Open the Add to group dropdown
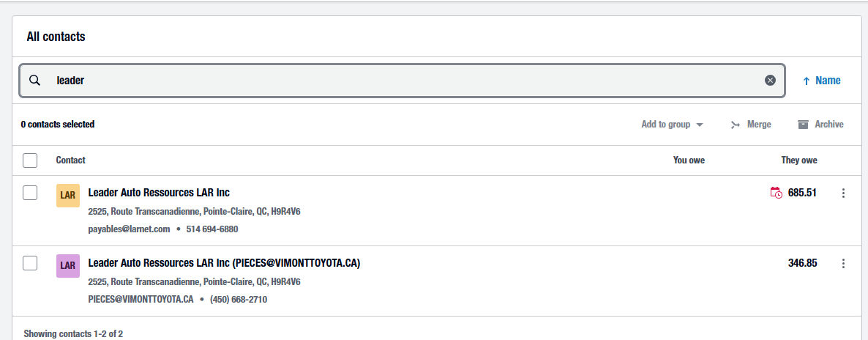The width and height of the screenshot is (868, 340). coord(672,125)
